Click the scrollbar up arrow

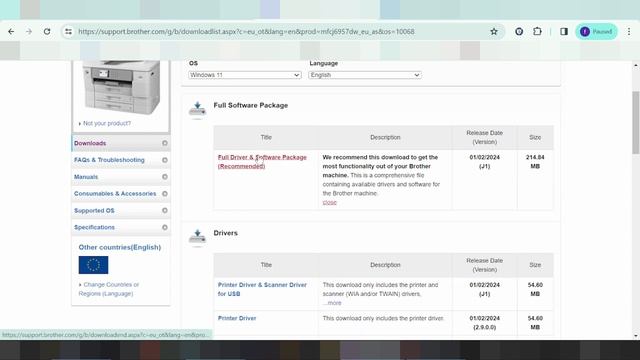click(636, 65)
